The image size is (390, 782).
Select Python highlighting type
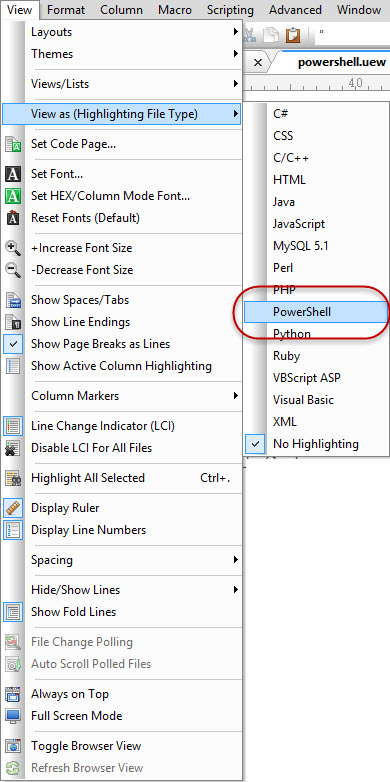tap(316, 334)
